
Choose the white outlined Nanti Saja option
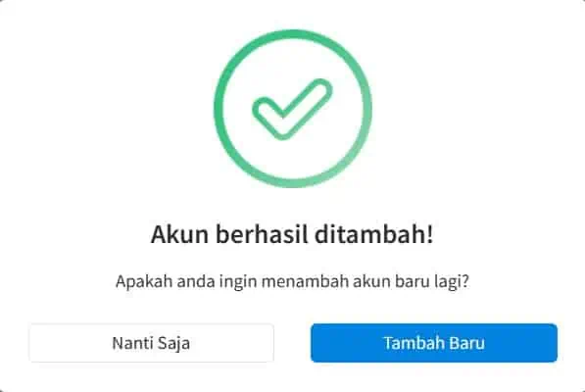[152, 343]
